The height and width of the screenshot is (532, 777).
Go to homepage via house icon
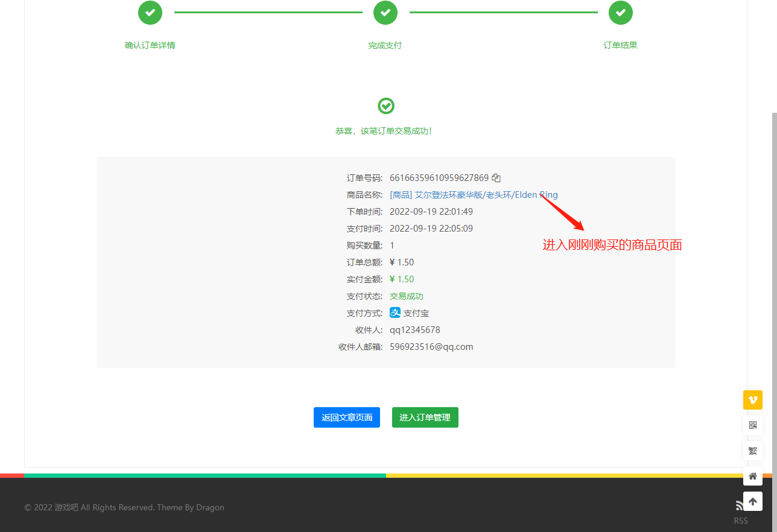(x=753, y=476)
